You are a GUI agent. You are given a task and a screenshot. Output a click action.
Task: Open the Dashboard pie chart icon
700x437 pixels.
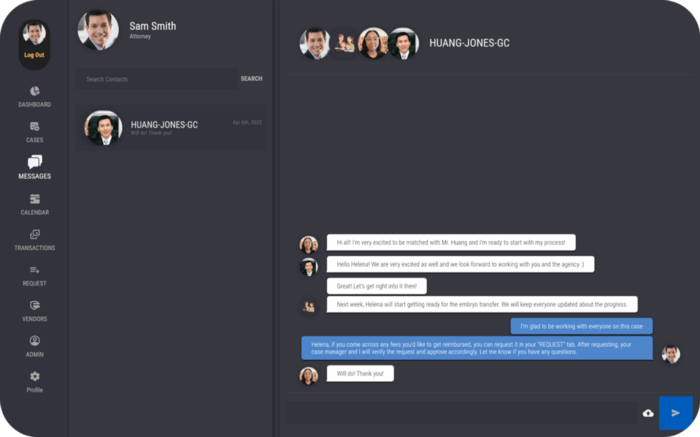[34, 91]
